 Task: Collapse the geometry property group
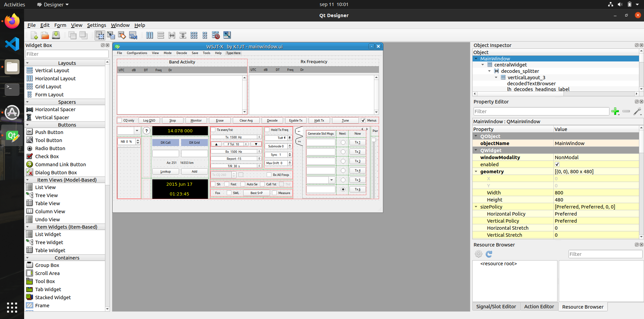click(x=476, y=172)
